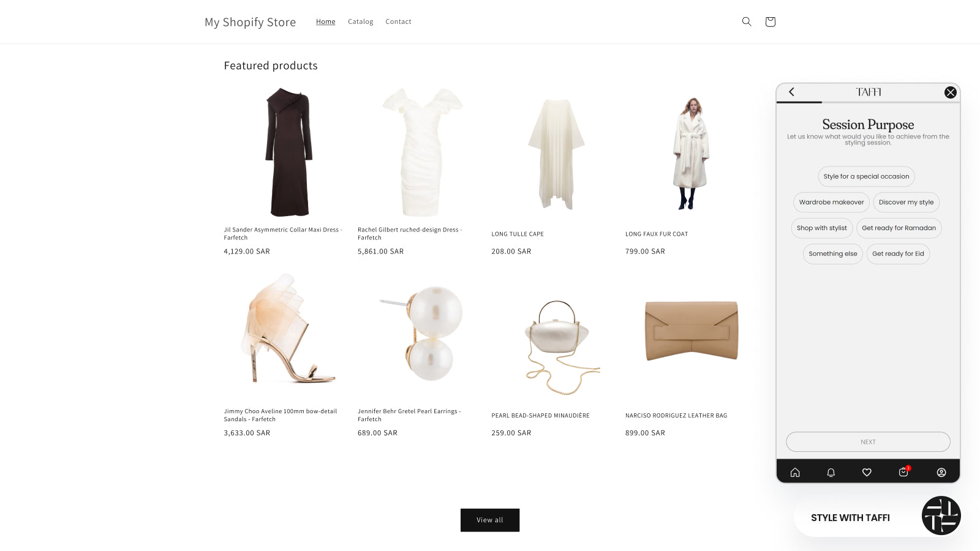
Task: Open the Home tab in TAFFI widget
Action: coord(795,472)
